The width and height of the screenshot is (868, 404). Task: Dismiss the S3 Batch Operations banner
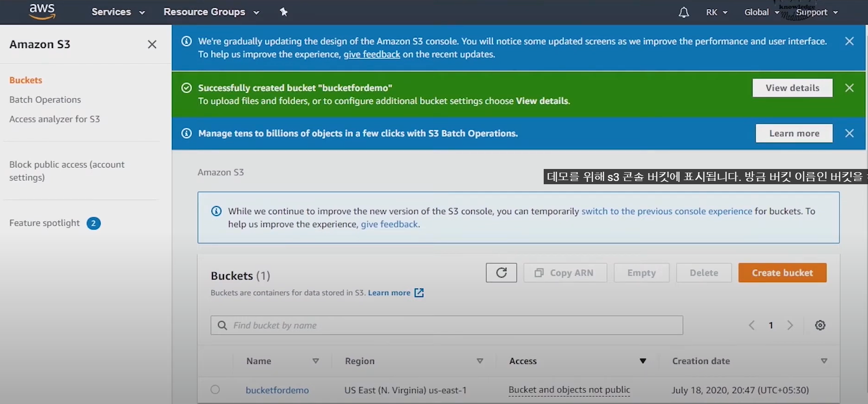849,133
